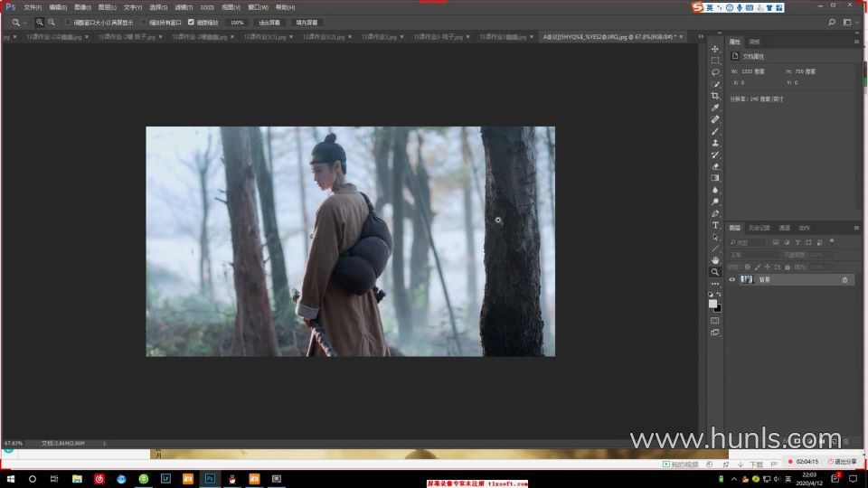Expand the status bar info arrow
The width and height of the screenshot is (868, 488).
coord(104,443)
